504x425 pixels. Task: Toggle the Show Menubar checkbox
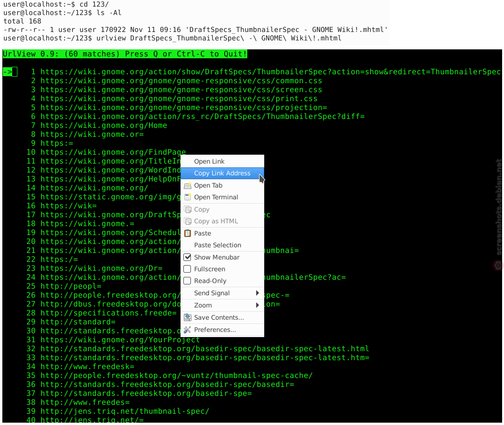click(187, 257)
